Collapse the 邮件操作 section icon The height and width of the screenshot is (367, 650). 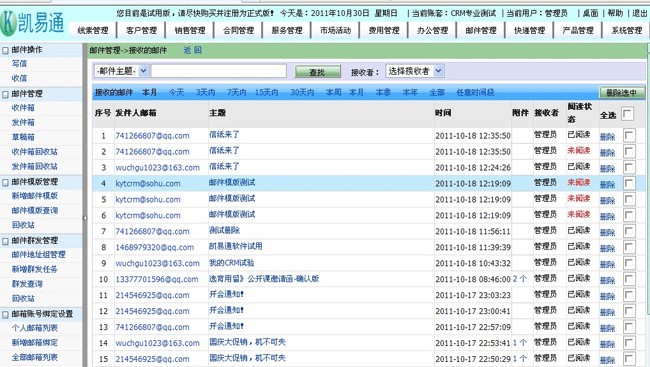(x=5, y=50)
